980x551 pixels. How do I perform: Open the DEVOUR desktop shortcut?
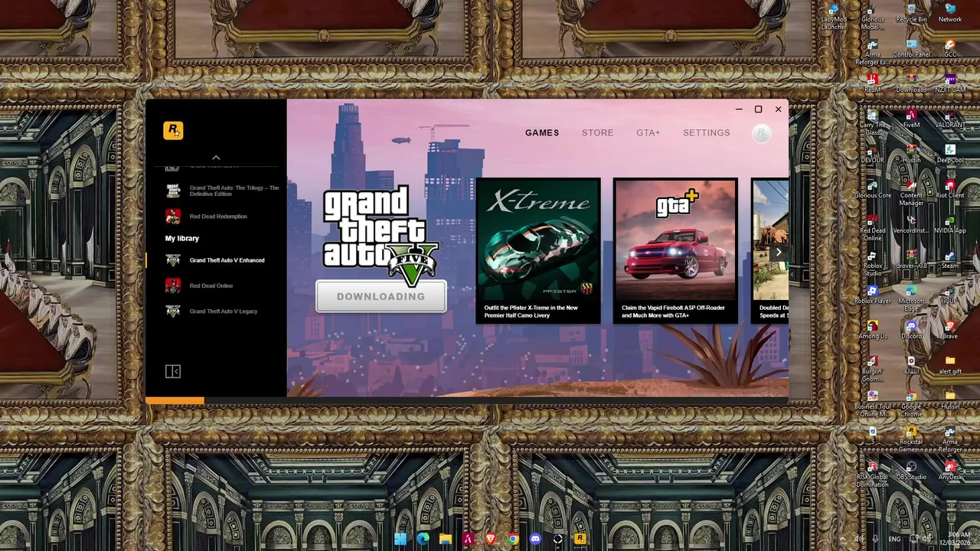[872, 154]
